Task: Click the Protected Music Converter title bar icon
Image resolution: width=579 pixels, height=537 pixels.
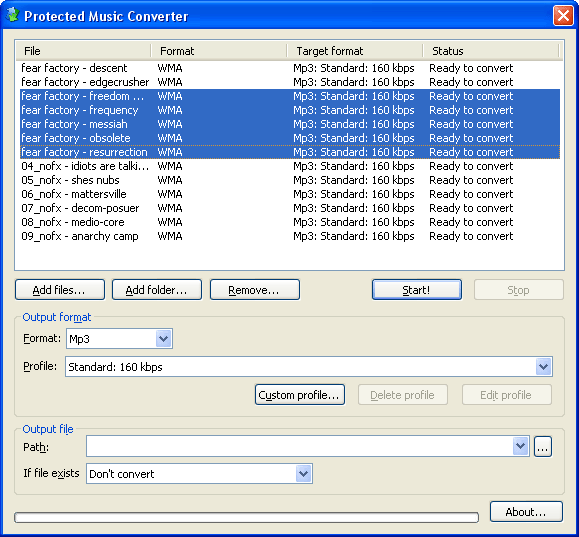Action: (x=13, y=15)
